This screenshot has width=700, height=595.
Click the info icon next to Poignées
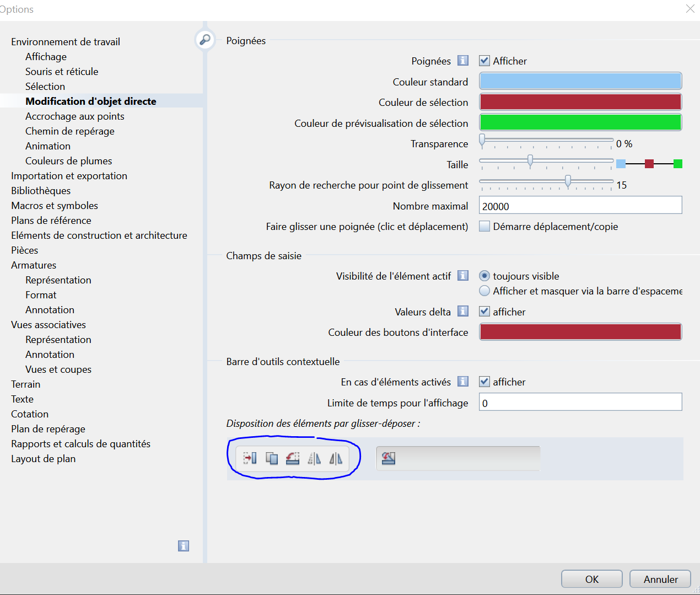463,61
